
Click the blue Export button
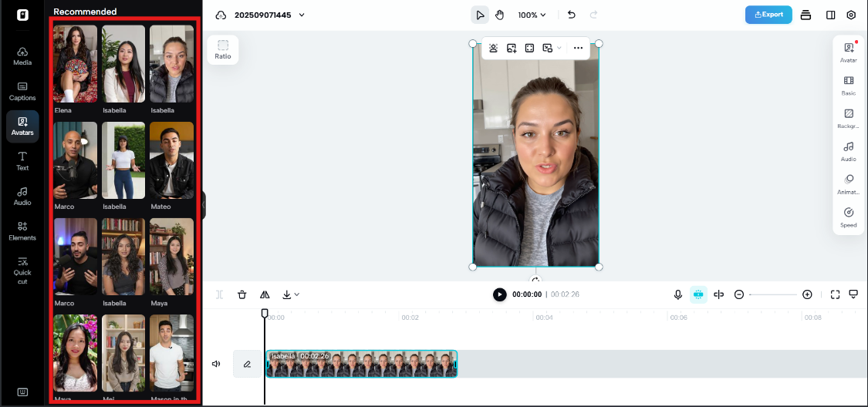[768, 15]
